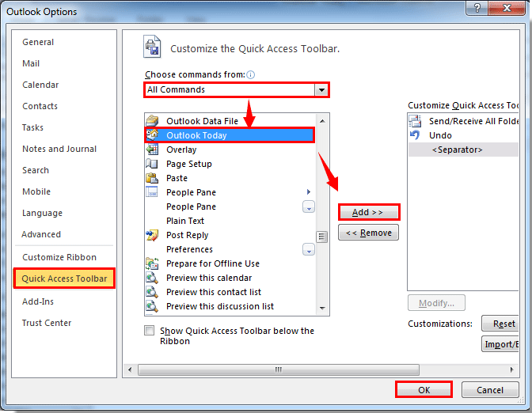Viewport: 532px width, 413px height.
Task: Click the << Remove button
Action: tap(368, 233)
